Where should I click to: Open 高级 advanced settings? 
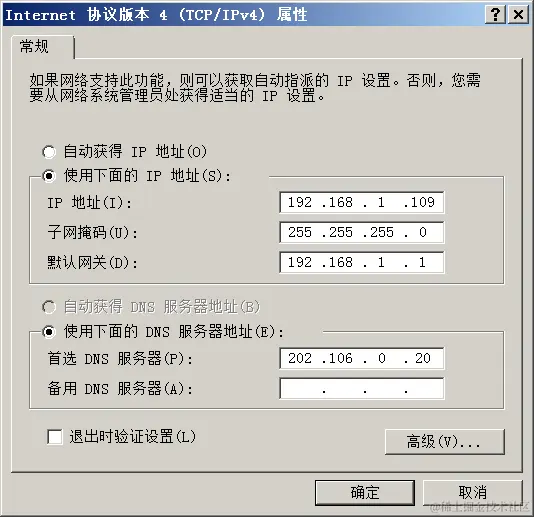click(445, 442)
